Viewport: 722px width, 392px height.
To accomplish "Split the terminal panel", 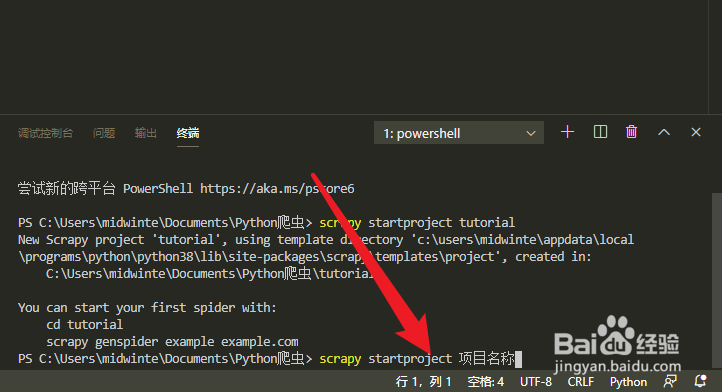I will (x=600, y=132).
